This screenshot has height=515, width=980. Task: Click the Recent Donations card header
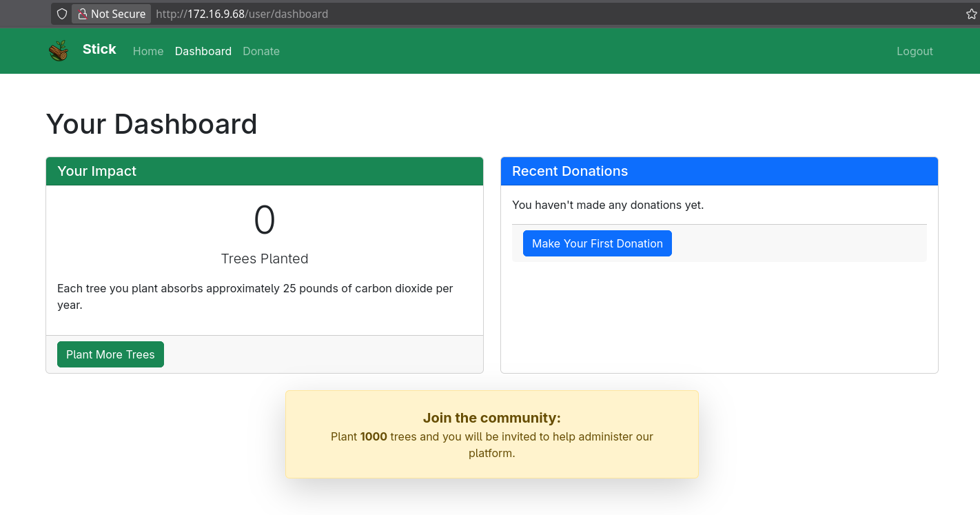coord(570,171)
